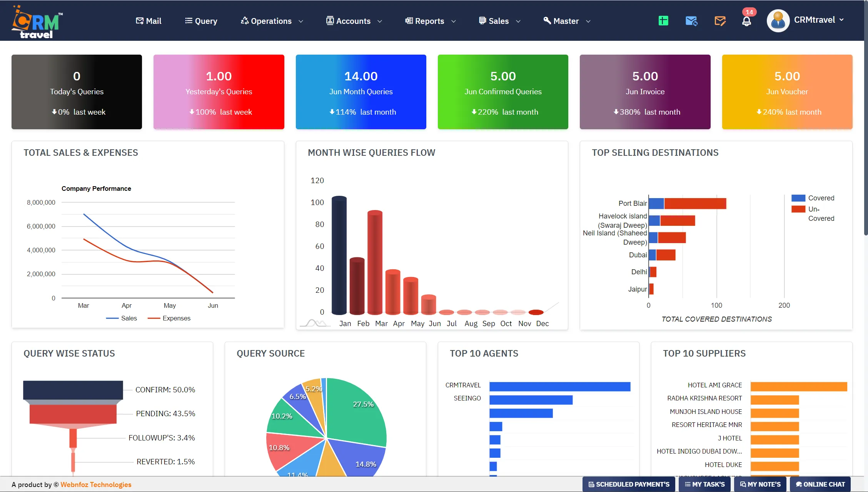Click the Master wrench icon
Viewport: 868px width, 492px height.
(x=547, y=21)
